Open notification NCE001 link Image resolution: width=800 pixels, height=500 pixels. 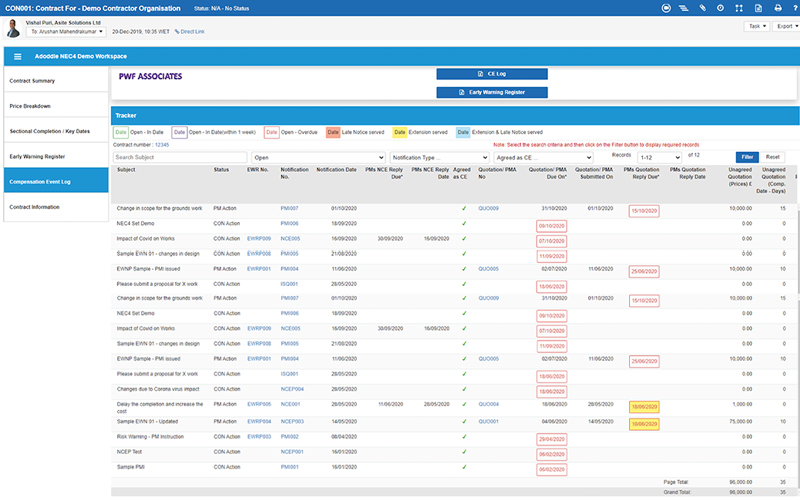290,404
